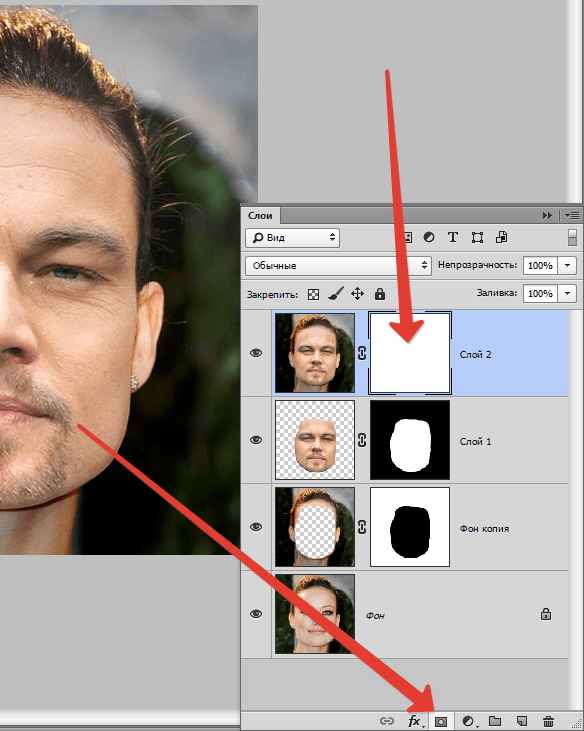Select the Слой 2 image thumbnail
This screenshot has height=731, width=584.
[315, 353]
